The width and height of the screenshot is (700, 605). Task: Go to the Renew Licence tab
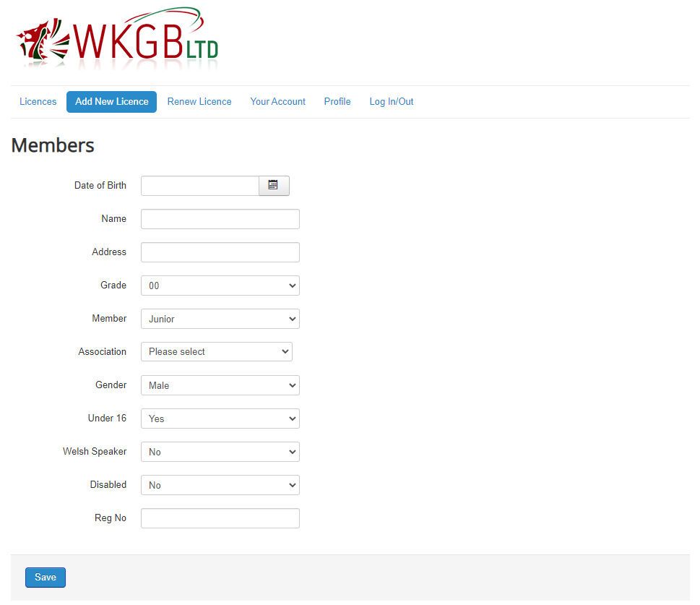199,102
